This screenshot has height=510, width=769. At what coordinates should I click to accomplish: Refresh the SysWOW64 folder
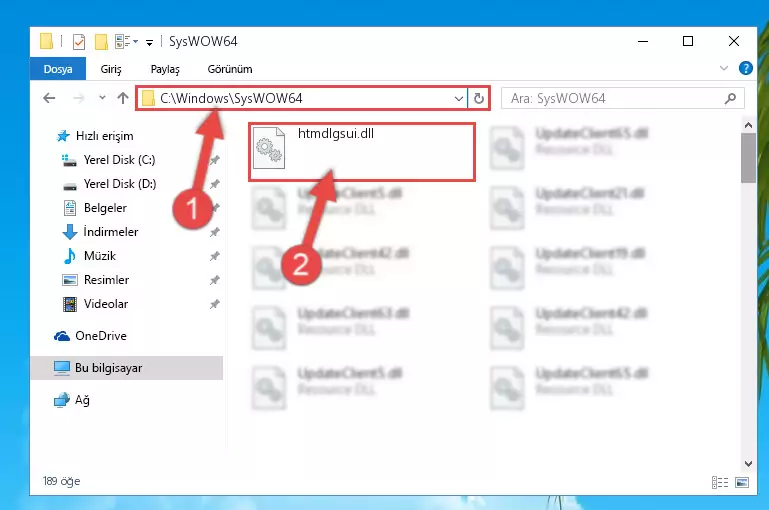479,99
